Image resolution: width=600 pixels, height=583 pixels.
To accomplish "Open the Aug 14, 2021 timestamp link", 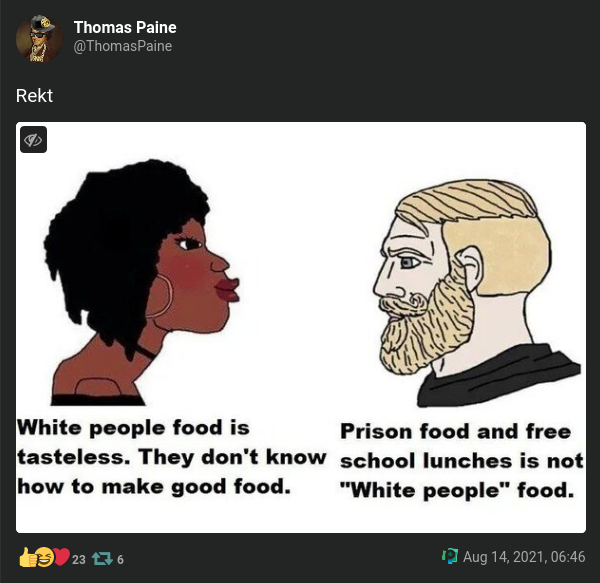I will (x=524, y=557).
